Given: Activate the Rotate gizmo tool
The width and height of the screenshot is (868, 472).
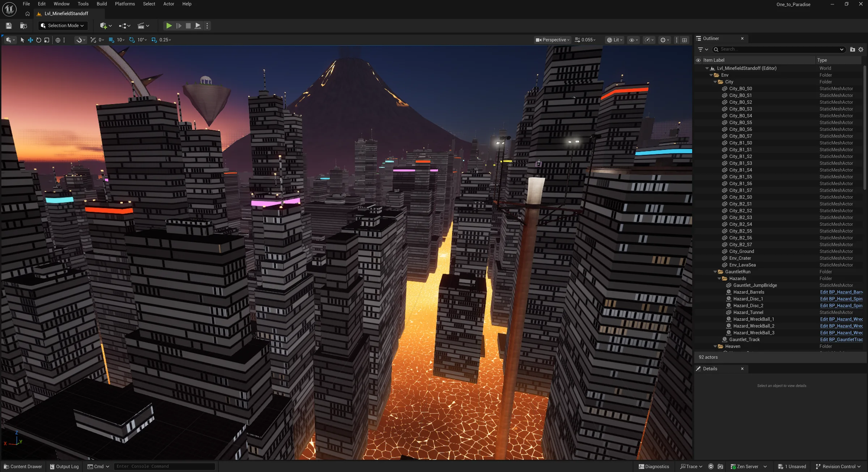Looking at the screenshot, I should (x=38, y=40).
